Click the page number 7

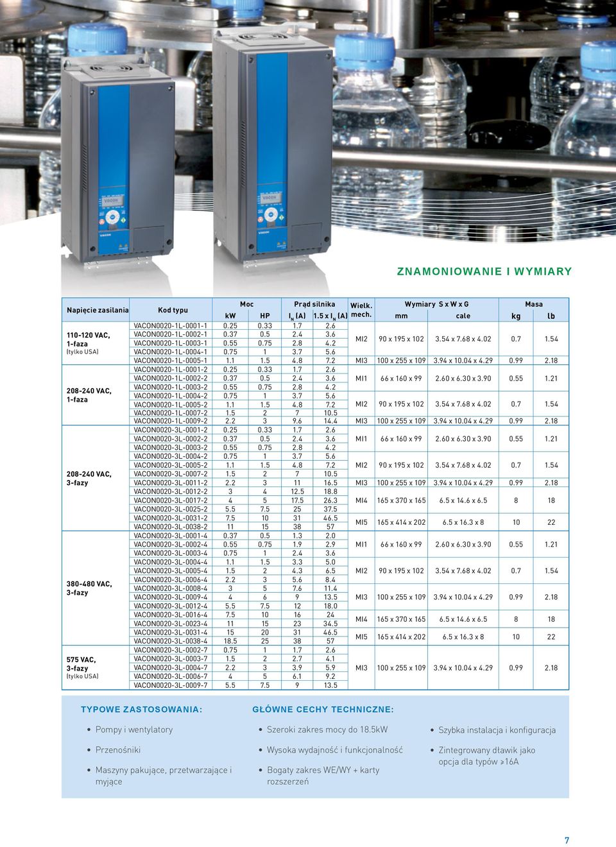point(567,841)
